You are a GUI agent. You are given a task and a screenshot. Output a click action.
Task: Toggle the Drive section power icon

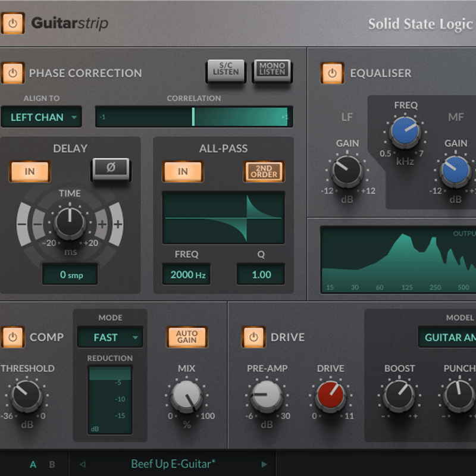[252, 337]
